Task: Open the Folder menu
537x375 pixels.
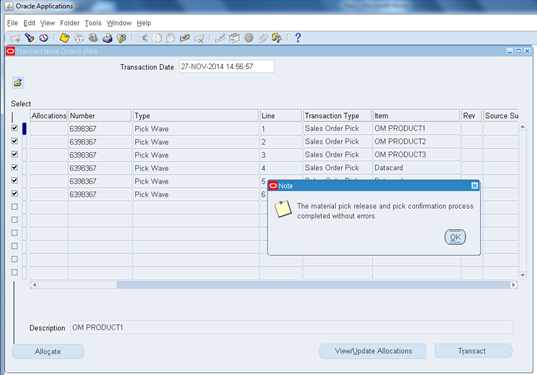Action: 70,23
